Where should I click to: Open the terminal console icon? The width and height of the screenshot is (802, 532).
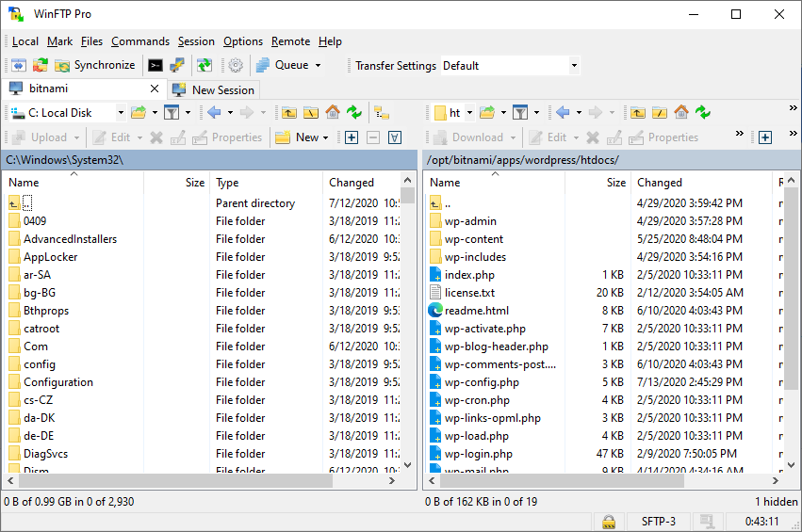155,65
